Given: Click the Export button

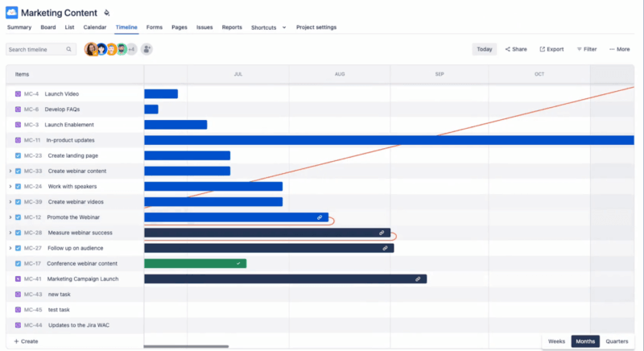Looking at the screenshot, I should 551,49.
